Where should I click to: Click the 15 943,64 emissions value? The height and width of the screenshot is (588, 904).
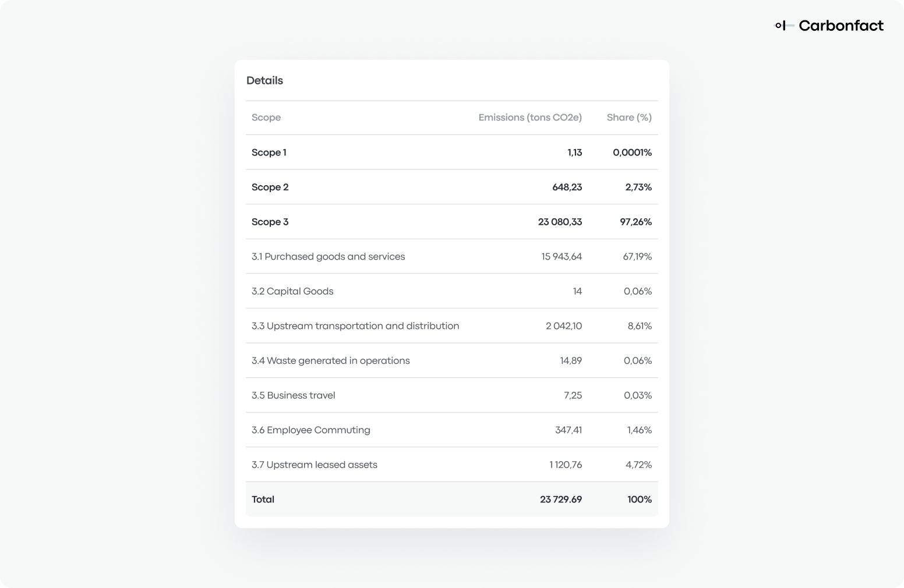pyautogui.click(x=562, y=257)
